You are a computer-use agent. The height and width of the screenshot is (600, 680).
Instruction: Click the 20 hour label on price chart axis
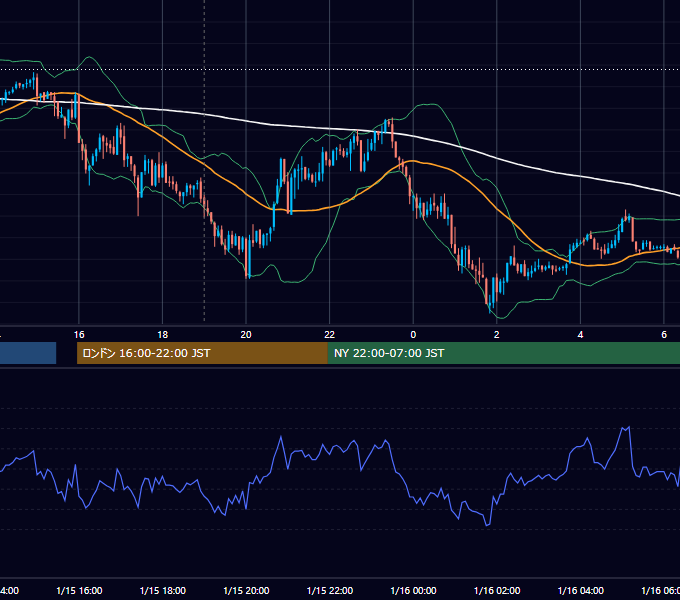coord(246,335)
